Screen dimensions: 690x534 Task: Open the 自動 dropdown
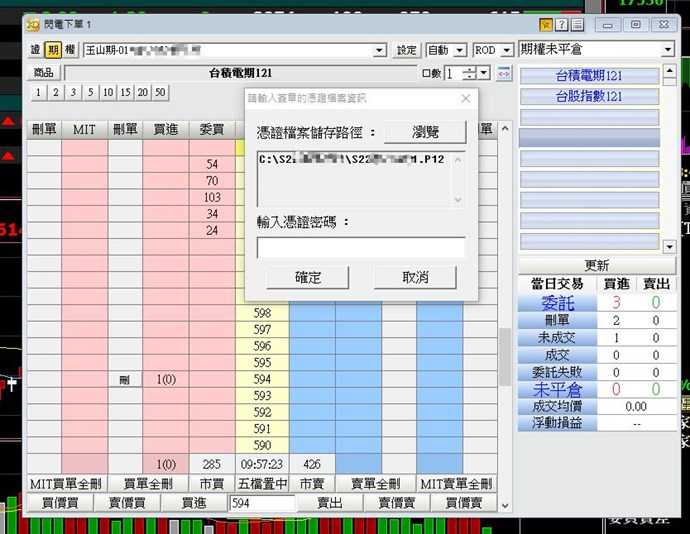point(459,50)
